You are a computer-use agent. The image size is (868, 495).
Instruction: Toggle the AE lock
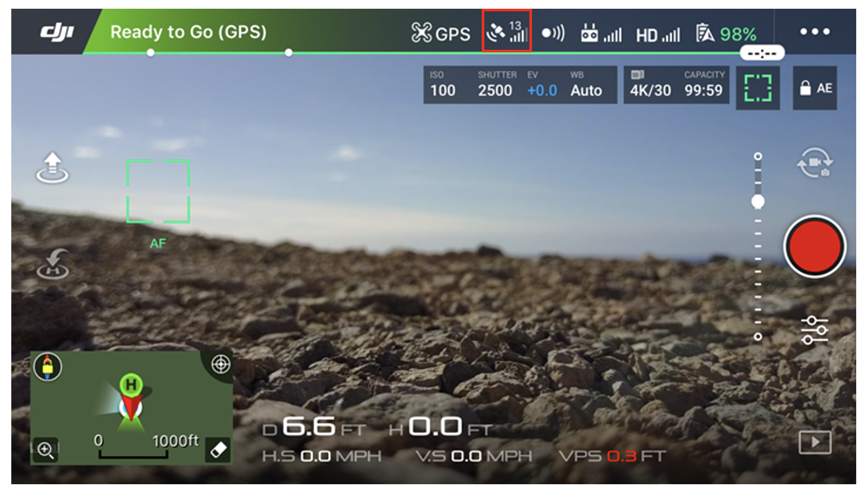coord(815,88)
